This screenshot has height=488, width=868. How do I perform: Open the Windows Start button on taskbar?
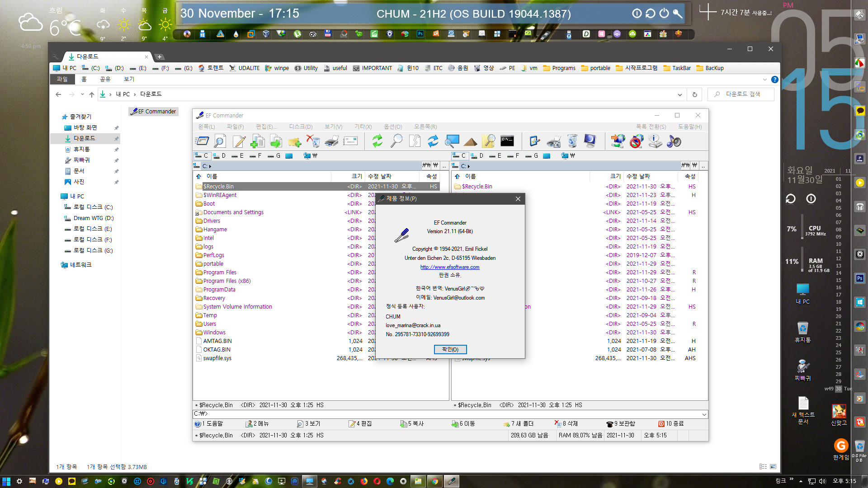click(x=6, y=481)
